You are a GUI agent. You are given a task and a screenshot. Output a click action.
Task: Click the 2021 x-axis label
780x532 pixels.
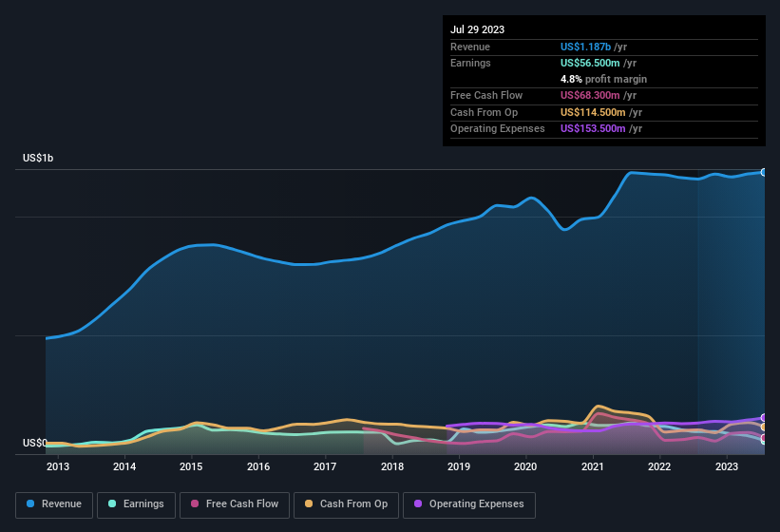[593, 466]
